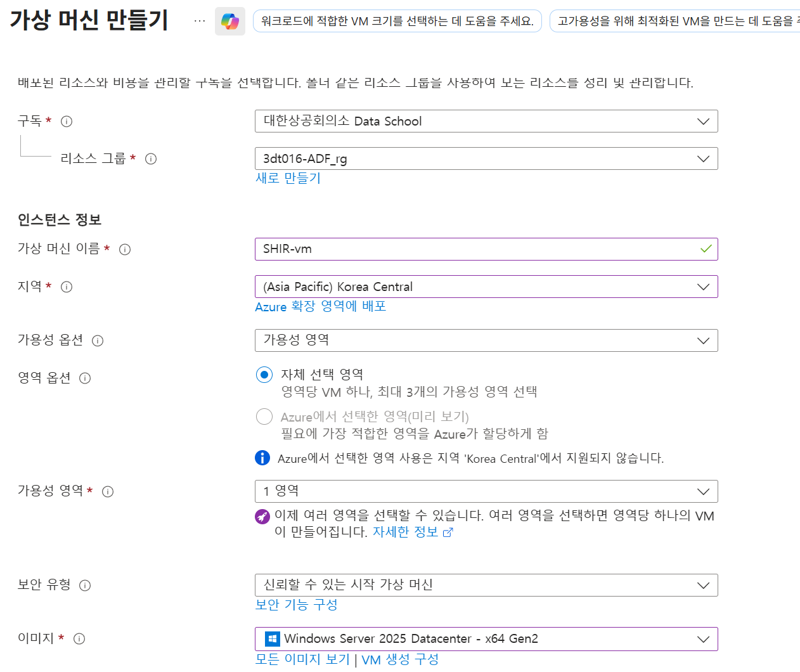Expand the 구독 subscription dropdown
The image size is (800, 672).
click(486, 121)
